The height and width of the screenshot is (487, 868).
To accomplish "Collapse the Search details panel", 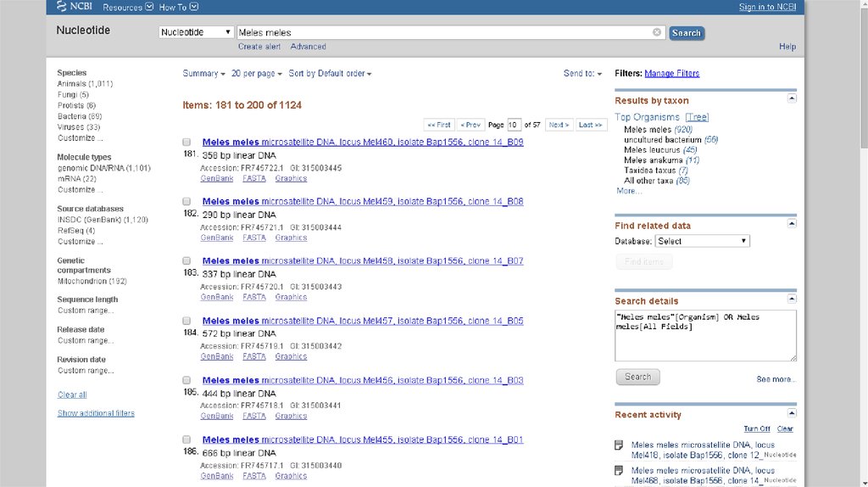I will (x=792, y=299).
